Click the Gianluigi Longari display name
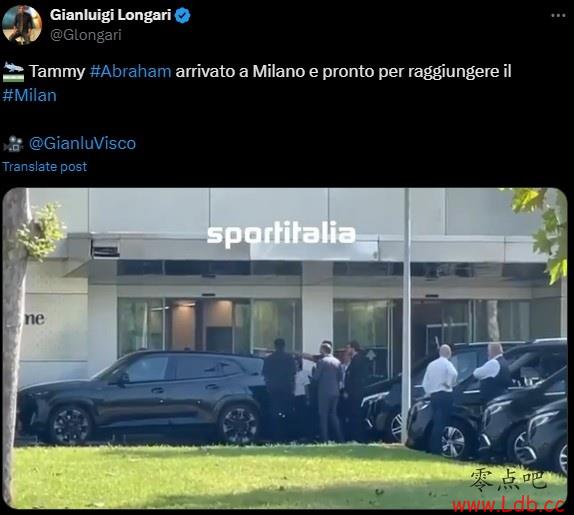Screen dimensions: 574x515 click(x=111, y=15)
